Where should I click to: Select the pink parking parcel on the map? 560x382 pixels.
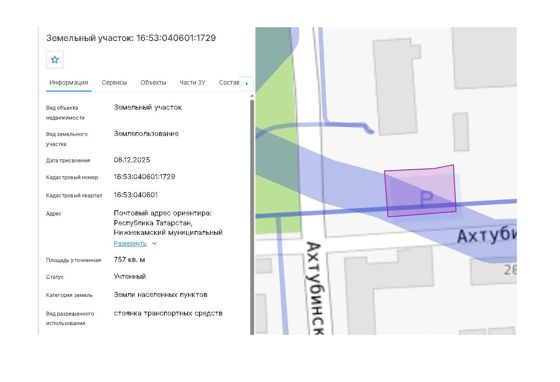420,191
